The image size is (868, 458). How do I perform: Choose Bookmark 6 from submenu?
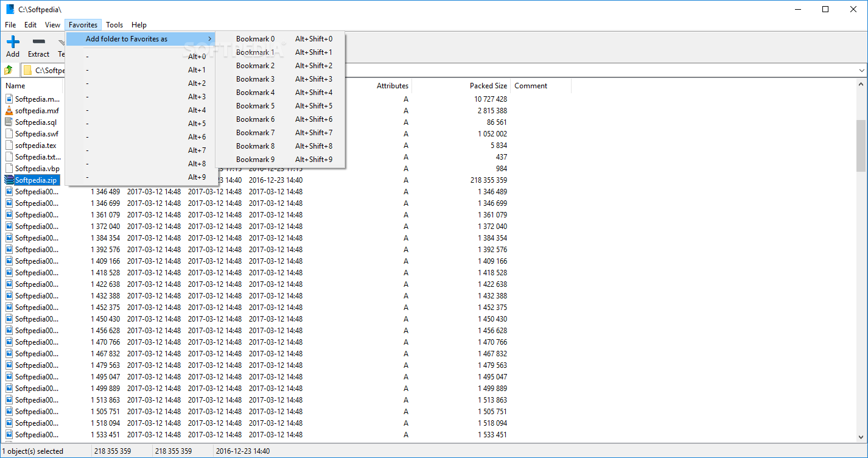281,119
